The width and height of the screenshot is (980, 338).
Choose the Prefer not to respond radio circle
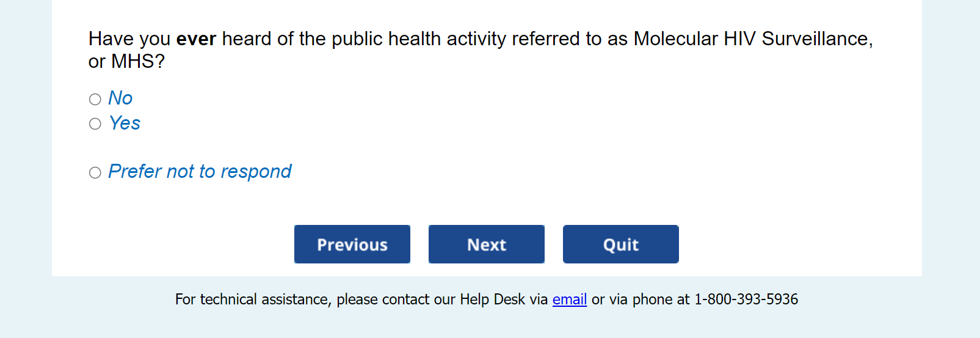click(x=95, y=173)
